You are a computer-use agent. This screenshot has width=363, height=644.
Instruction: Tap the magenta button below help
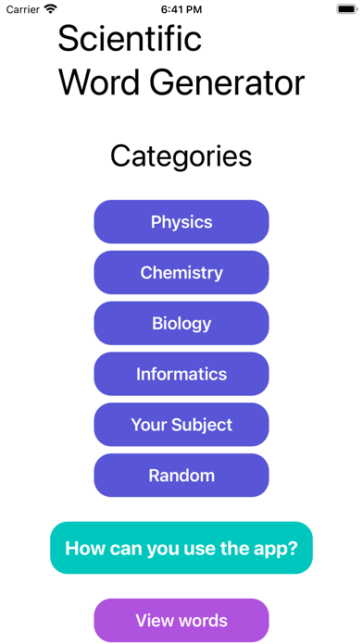(181, 620)
